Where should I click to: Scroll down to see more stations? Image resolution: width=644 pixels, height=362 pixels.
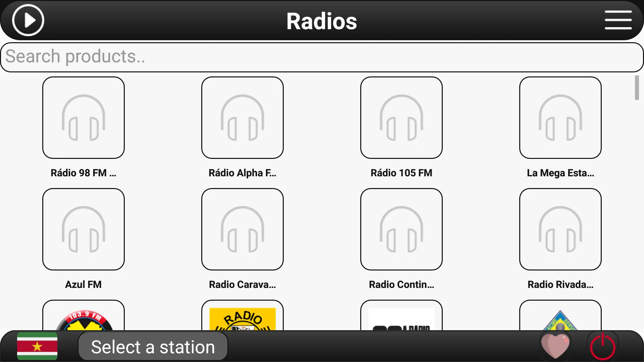click(x=636, y=221)
